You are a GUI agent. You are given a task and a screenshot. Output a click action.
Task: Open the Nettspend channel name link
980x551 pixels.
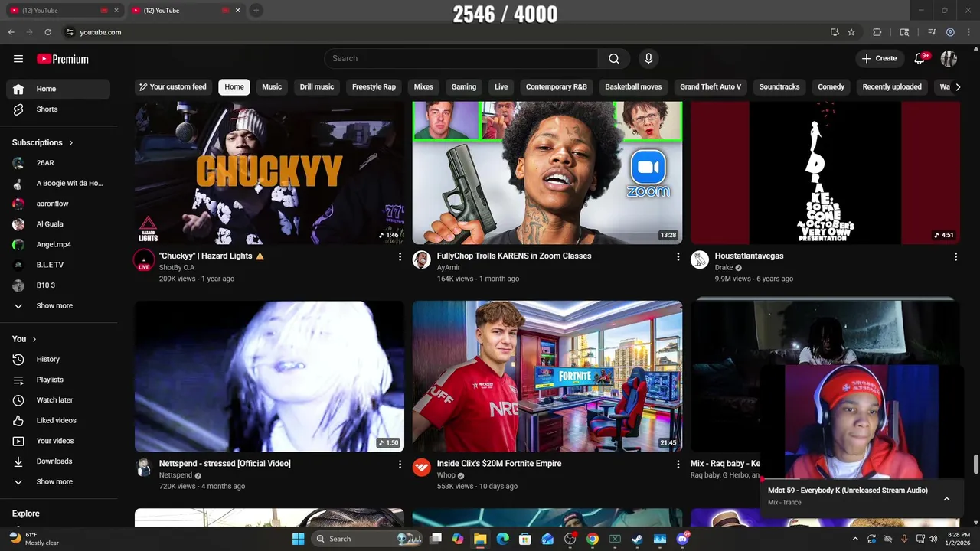pos(175,475)
